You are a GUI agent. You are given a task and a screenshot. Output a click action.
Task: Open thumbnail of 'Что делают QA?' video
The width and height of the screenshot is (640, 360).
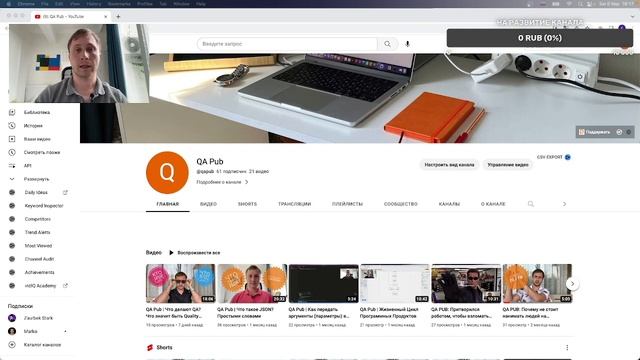pyautogui.click(x=180, y=283)
